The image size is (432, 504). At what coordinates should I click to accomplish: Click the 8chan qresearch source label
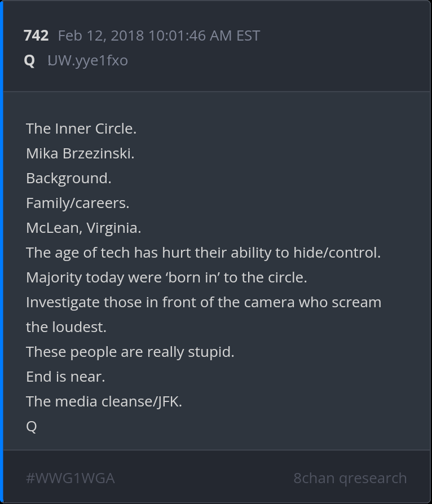coord(350,478)
